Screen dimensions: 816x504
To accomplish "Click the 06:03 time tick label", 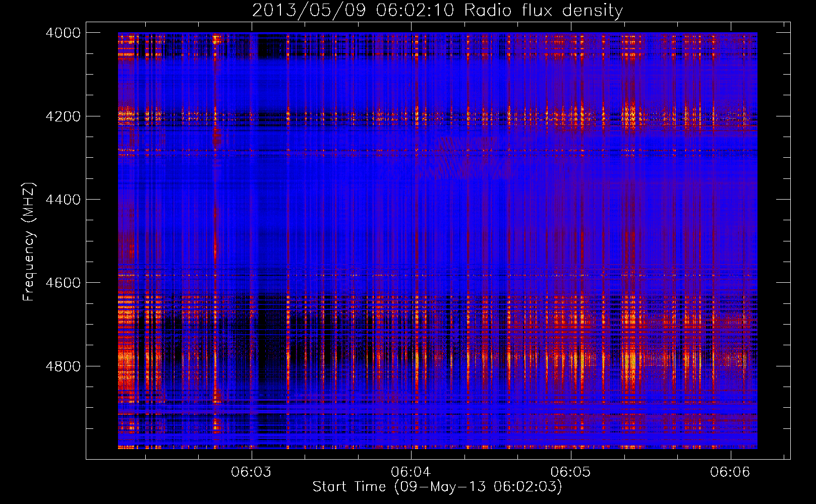I will coord(251,472).
